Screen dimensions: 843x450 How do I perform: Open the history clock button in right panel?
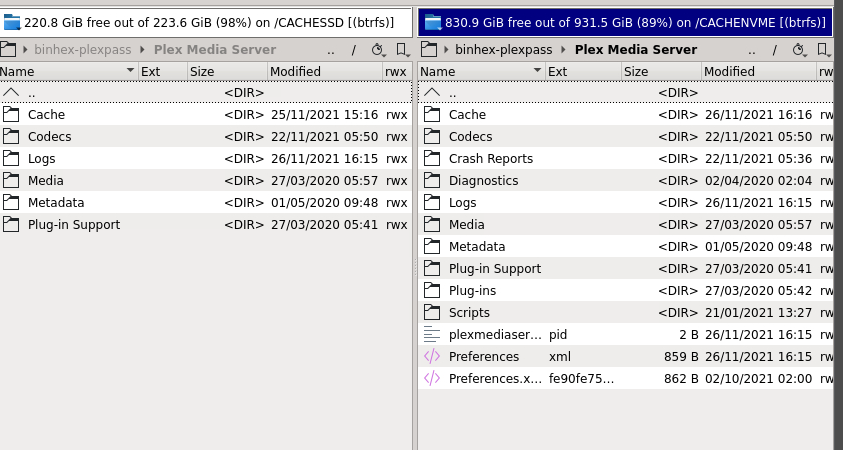pyautogui.click(x=799, y=50)
